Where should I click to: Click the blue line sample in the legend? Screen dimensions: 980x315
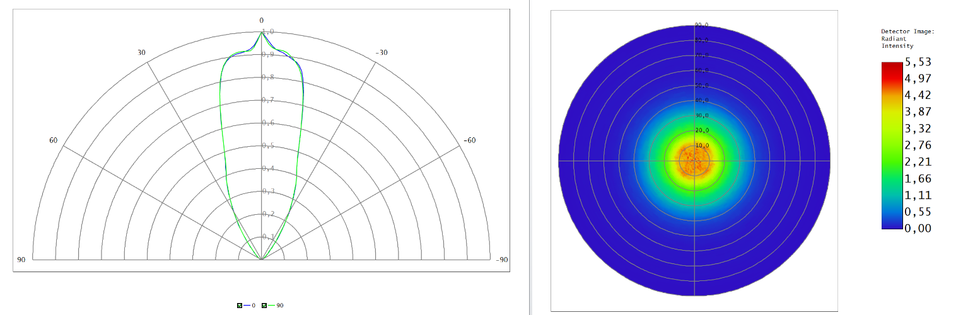pos(247,306)
